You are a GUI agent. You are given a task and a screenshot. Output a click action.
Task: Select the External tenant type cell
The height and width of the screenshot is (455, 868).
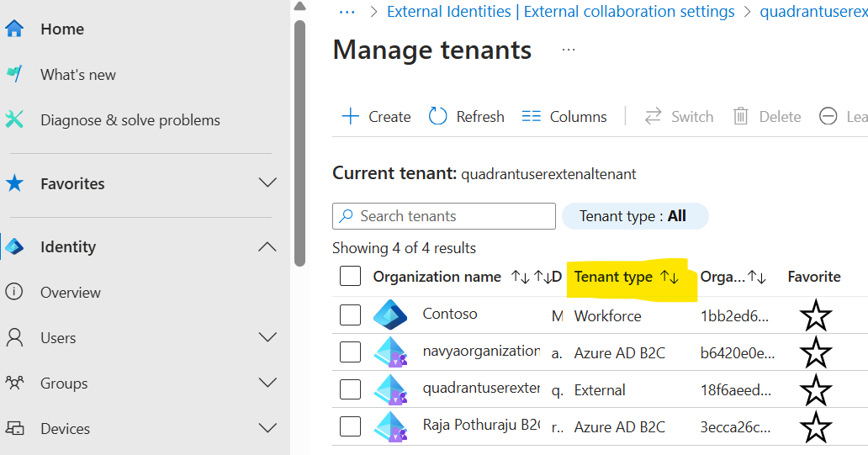(600, 390)
